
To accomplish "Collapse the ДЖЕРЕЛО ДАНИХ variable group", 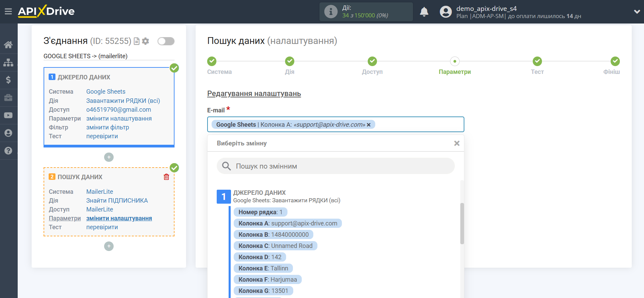I will click(x=259, y=193).
